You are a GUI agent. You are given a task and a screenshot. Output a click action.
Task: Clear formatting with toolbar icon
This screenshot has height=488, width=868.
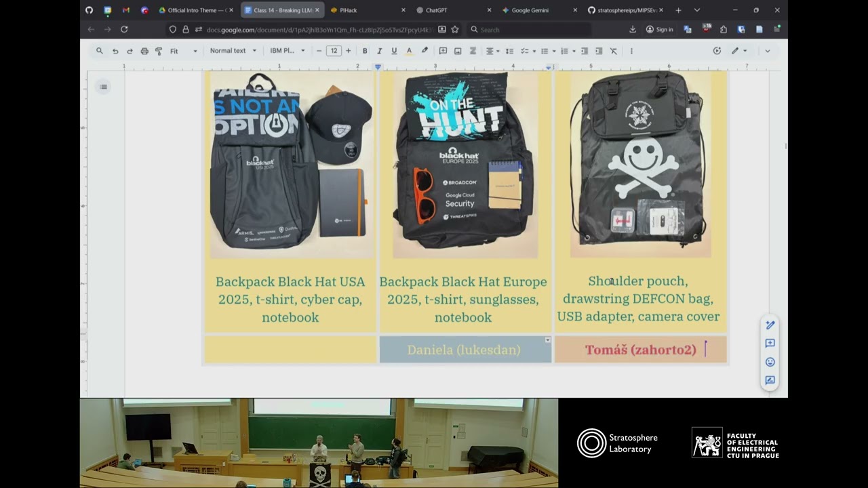tap(614, 51)
